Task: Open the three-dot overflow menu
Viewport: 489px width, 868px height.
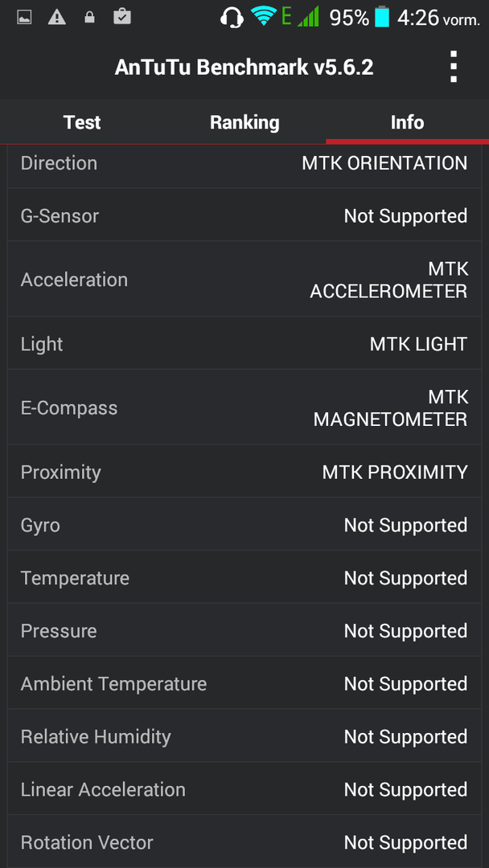Action: (x=453, y=67)
